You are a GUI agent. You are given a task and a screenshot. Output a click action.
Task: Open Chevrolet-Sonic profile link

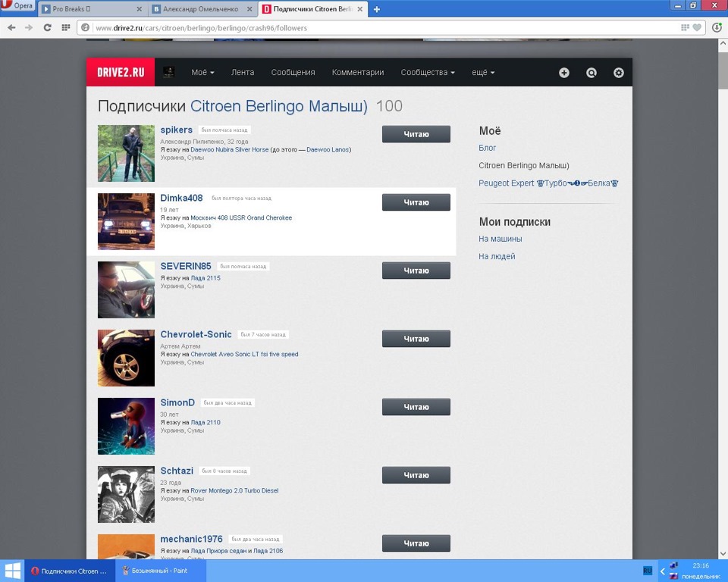coord(196,334)
